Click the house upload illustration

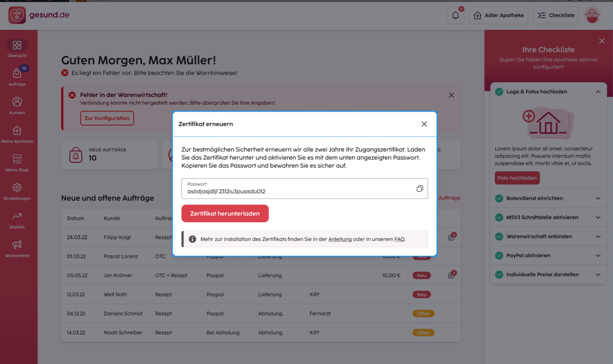(x=548, y=123)
